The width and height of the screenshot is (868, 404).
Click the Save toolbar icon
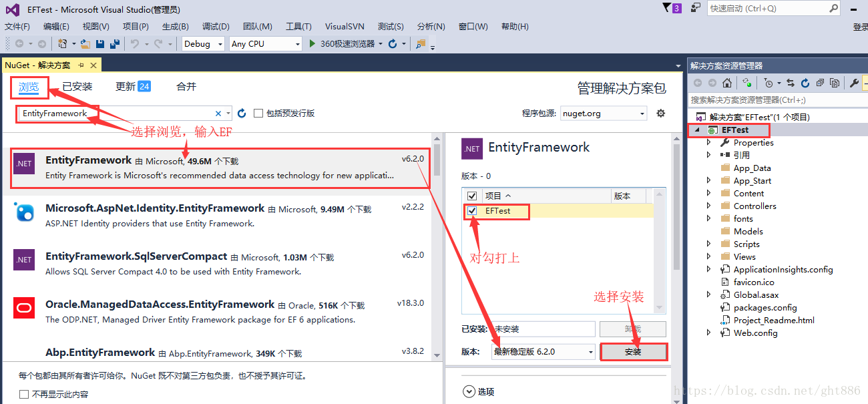pos(100,43)
